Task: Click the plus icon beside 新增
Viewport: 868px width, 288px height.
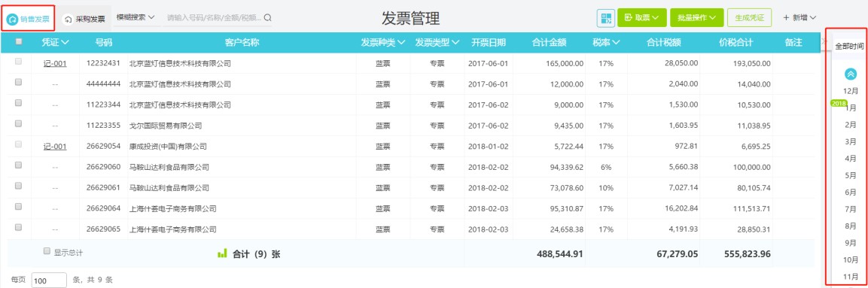Action: tap(785, 18)
